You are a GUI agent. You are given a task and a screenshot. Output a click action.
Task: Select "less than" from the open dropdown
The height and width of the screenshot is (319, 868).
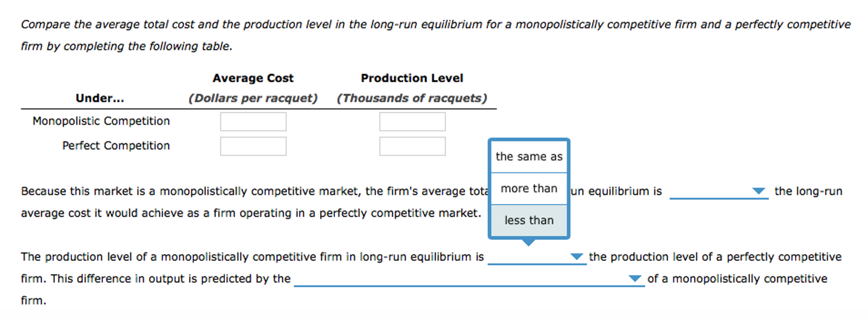click(x=529, y=220)
